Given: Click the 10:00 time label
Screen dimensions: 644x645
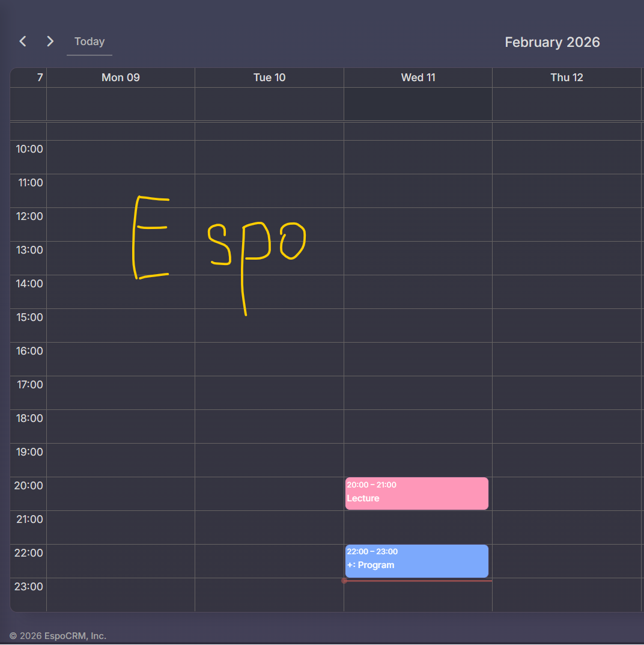Looking at the screenshot, I should click(29, 149).
